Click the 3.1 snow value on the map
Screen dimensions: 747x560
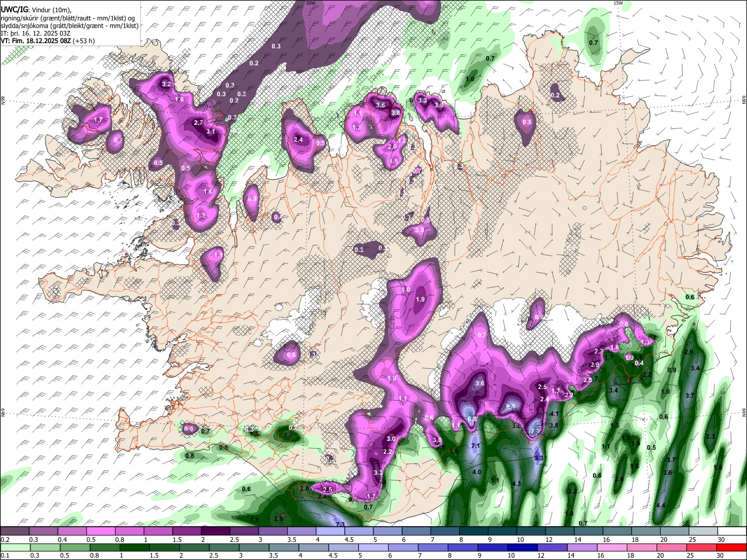211,132
